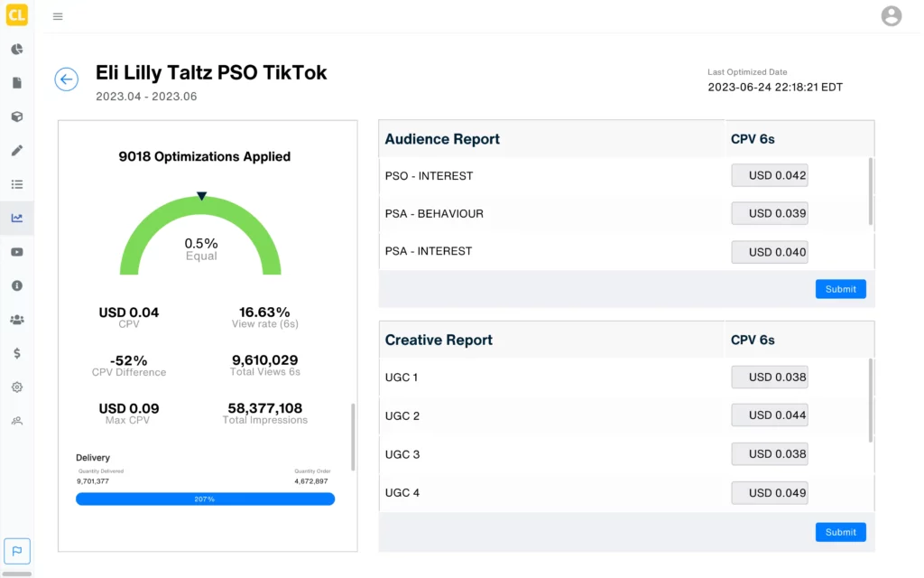Click the green optimization gauge

(x=200, y=235)
